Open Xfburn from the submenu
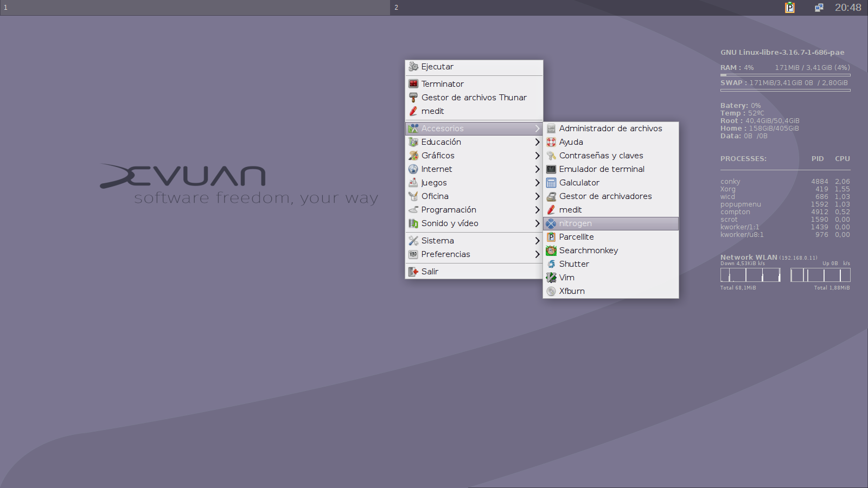 click(x=611, y=291)
